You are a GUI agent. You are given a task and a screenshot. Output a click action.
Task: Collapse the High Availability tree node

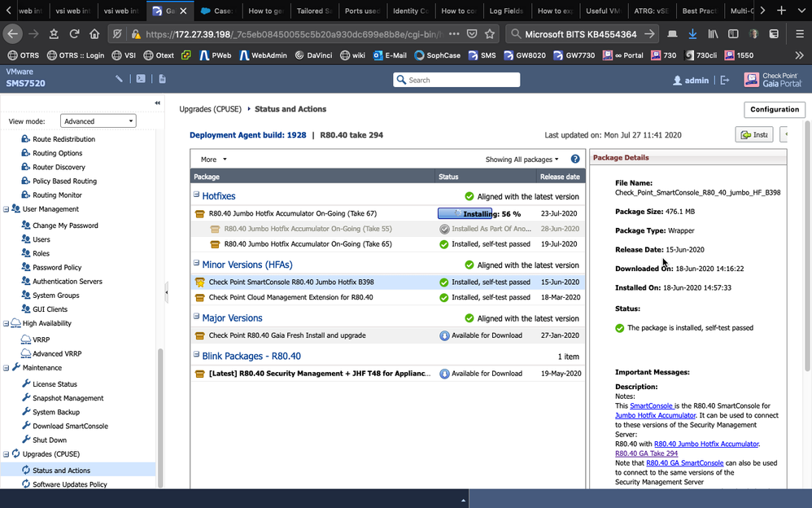pyautogui.click(x=7, y=323)
